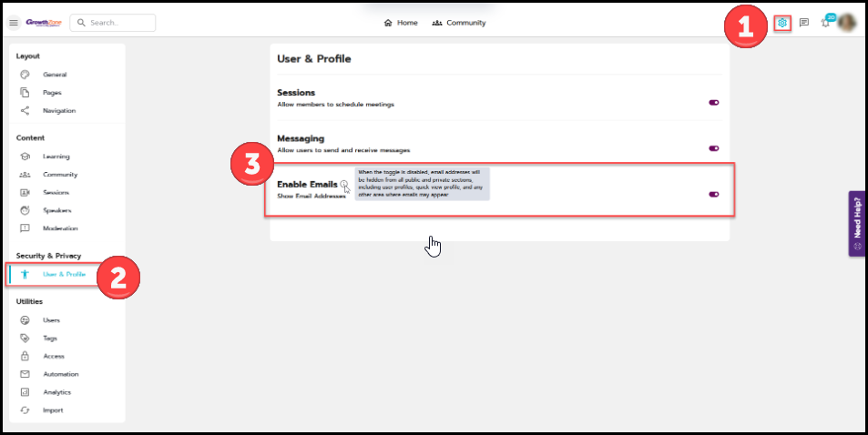Toggle the Sessions switch
This screenshot has width=868, height=435.
point(714,103)
